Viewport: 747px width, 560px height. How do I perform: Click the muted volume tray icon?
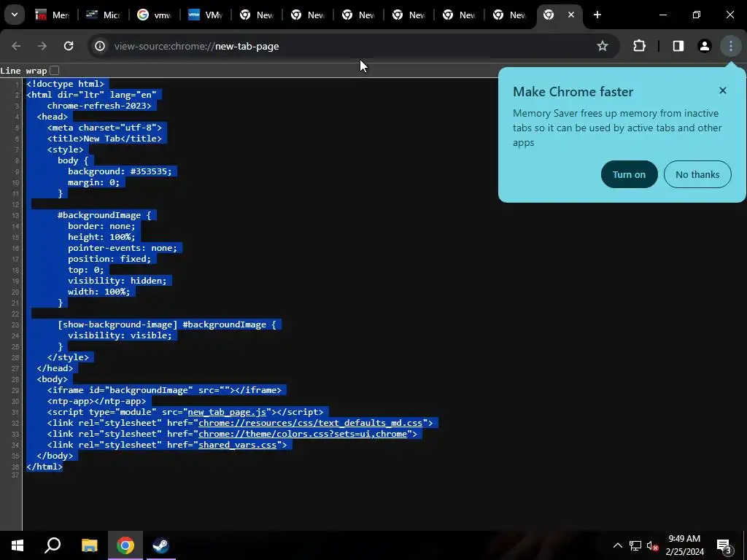652,545
